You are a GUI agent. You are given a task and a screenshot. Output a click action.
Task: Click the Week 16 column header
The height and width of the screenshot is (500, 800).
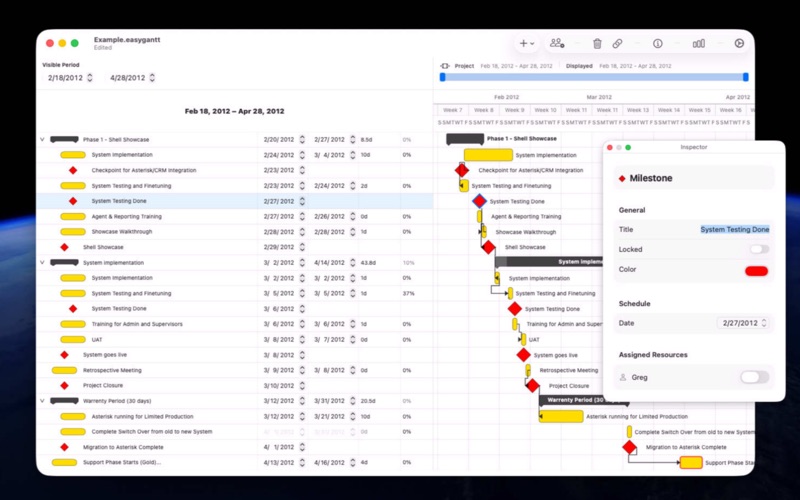[731, 110]
